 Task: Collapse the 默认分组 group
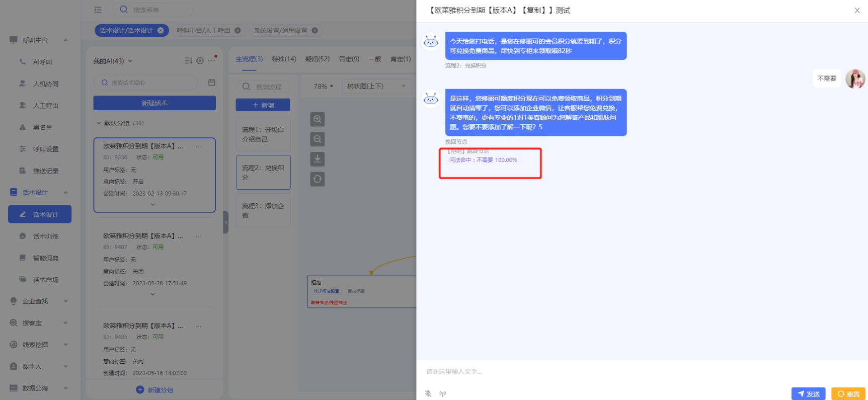coord(99,123)
